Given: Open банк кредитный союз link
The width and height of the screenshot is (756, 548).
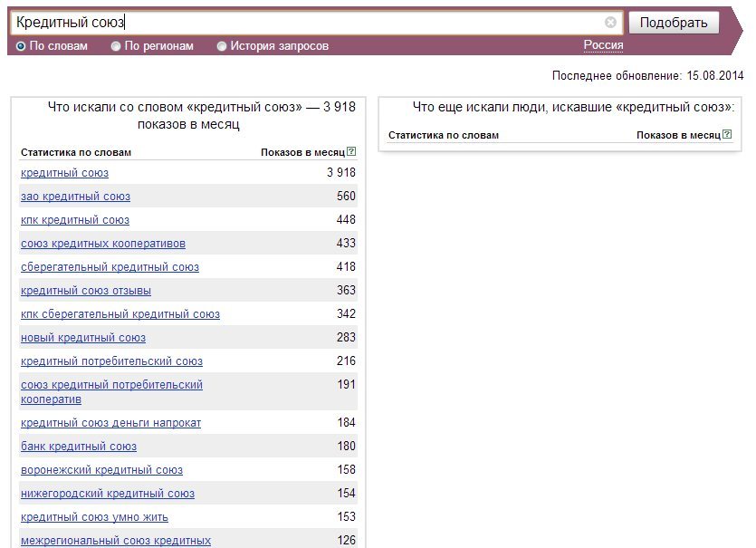Looking at the screenshot, I should 79,447.
